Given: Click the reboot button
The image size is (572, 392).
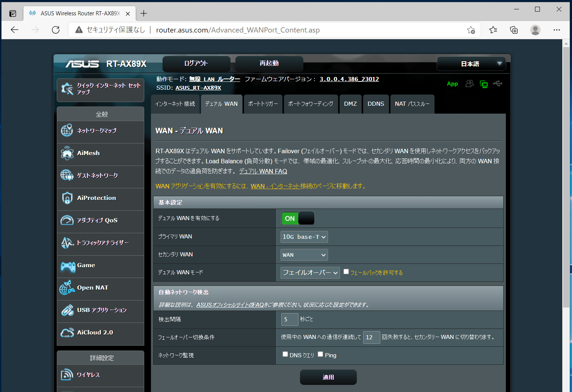Looking at the screenshot, I should tap(269, 64).
